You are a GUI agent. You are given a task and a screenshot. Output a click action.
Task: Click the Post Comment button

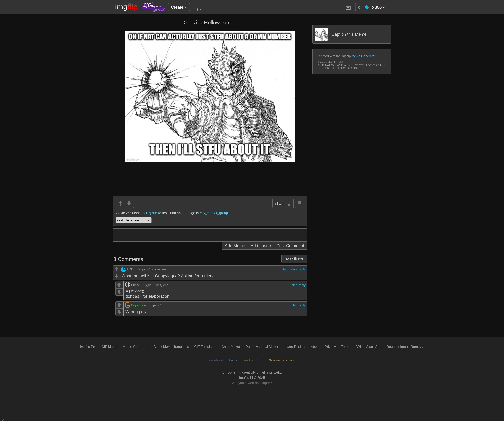click(x=290, y=246)
